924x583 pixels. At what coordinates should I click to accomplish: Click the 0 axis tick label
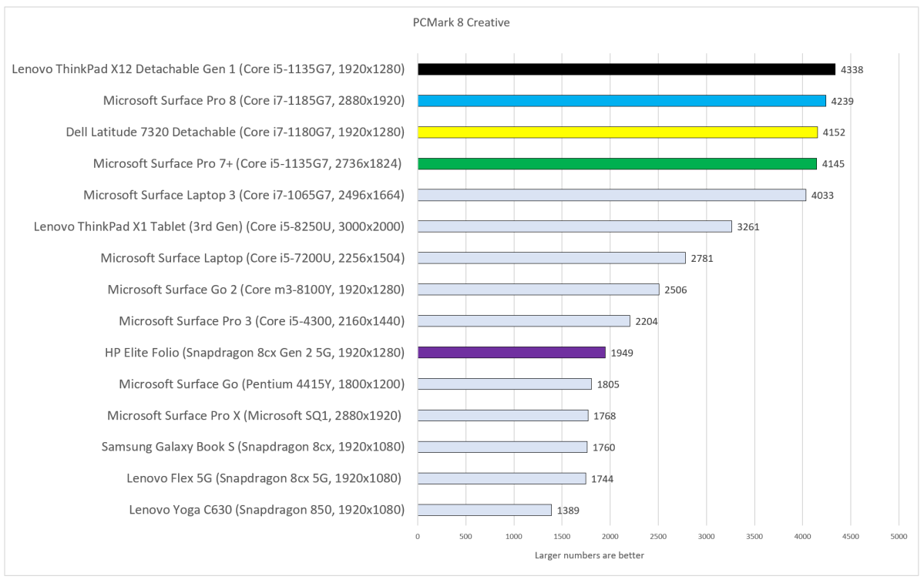(x=418, y=537)
